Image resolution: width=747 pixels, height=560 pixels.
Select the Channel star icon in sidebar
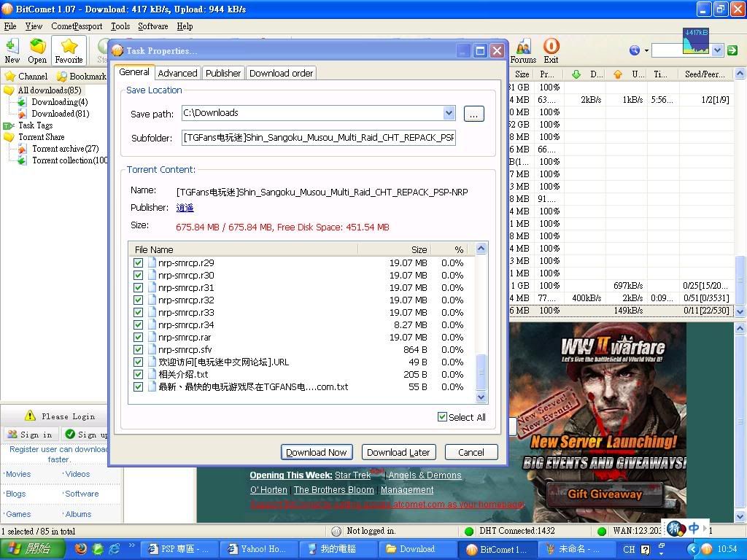[x=10, y=76]
